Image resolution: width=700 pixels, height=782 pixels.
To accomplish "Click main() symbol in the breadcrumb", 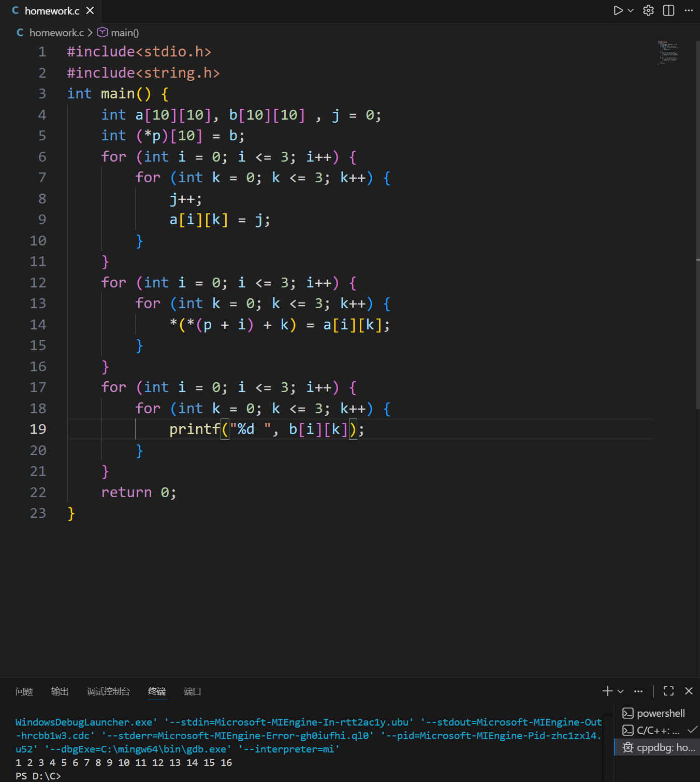I will pyautogui.click(x=125, y=33).
